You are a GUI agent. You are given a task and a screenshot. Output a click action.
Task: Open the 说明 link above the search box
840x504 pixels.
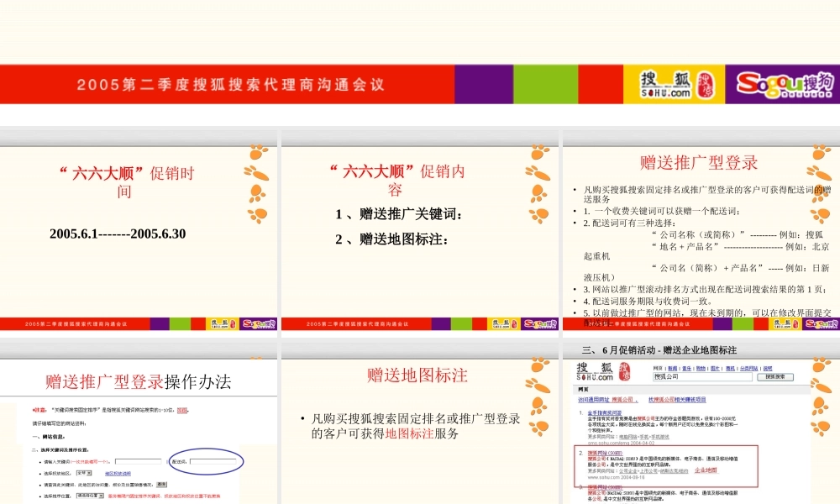click(x=768, y=369)
